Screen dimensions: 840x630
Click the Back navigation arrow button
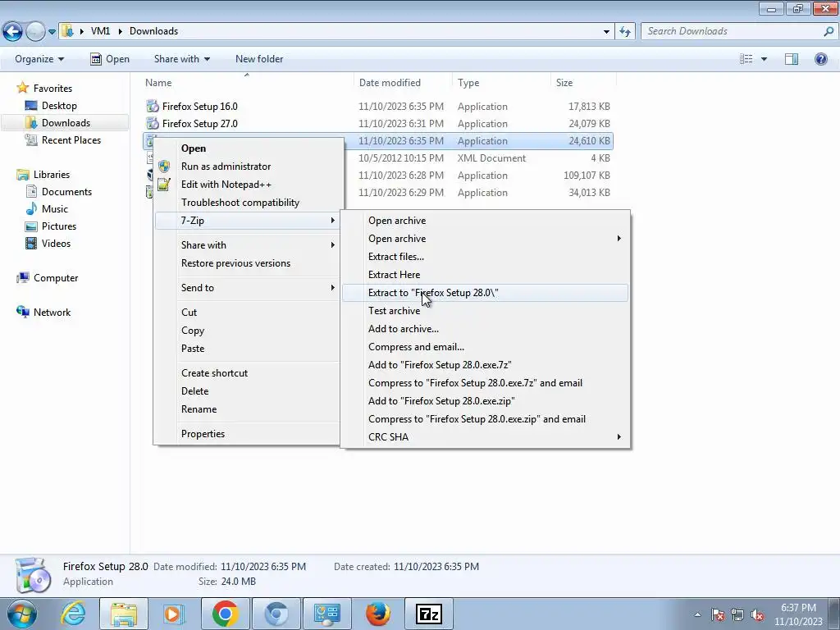coord(13,32)
